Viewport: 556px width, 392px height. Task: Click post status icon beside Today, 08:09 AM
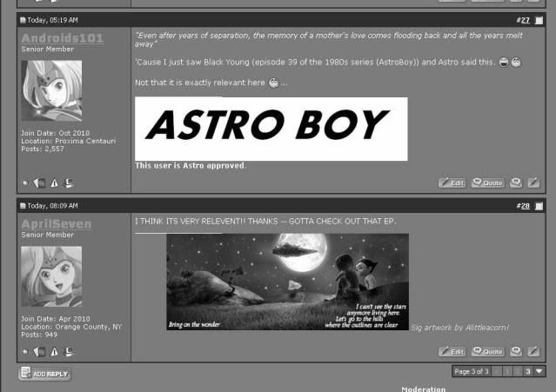[23, 206]
